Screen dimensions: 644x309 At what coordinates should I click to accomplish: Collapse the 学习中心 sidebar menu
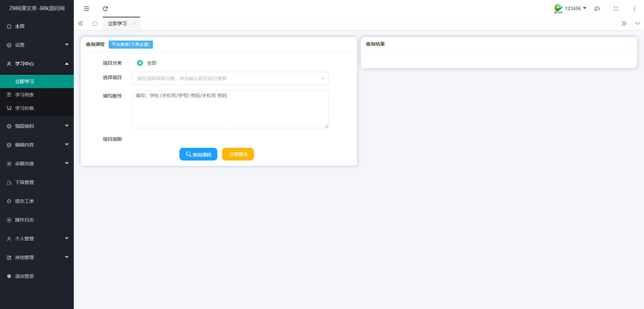coord(37,64)
